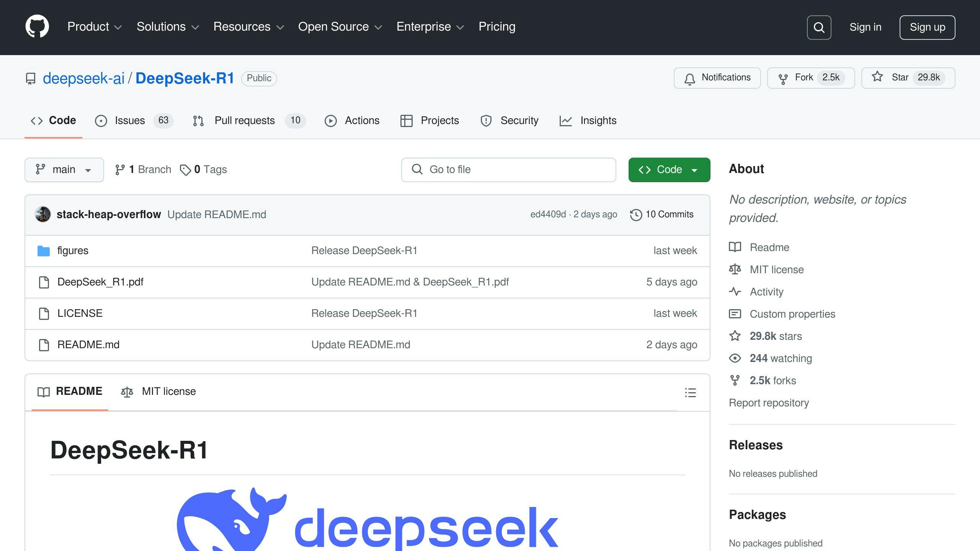Open the figures folder
Image resolution: width=980 pixels, height=551 pixels.
pos(73,251)
